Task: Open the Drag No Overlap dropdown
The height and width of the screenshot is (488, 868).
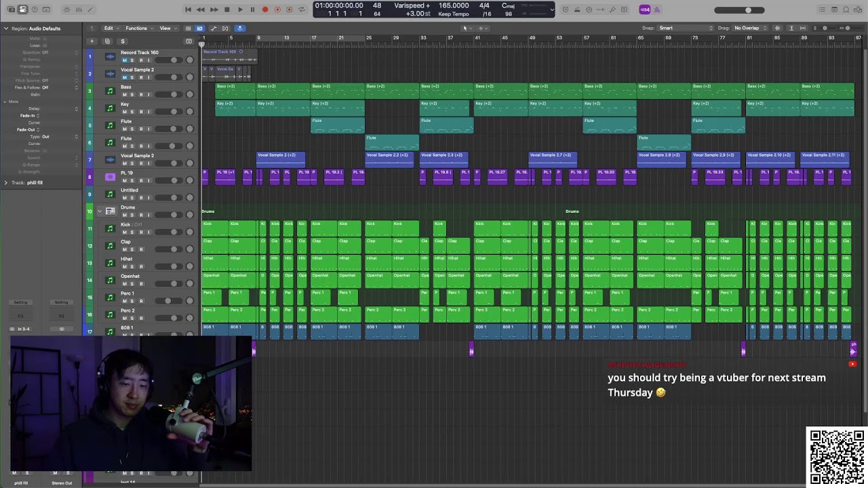Action: (750, 28)
